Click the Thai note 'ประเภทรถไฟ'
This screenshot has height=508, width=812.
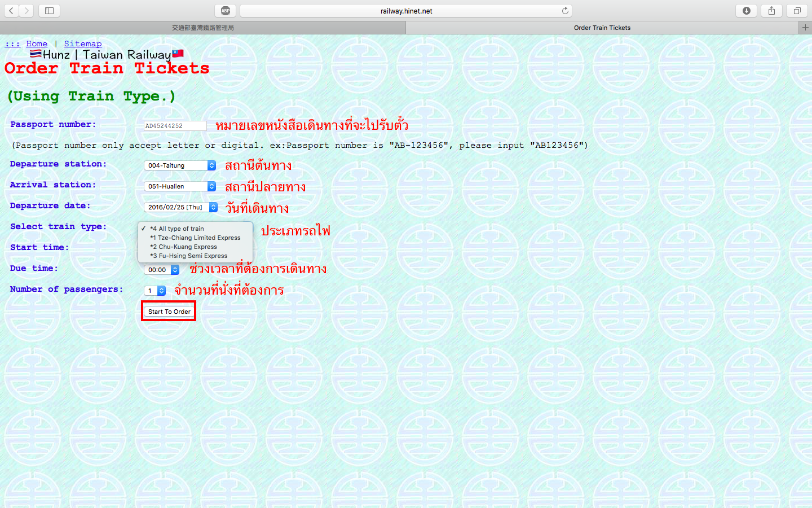pos(295,230)
